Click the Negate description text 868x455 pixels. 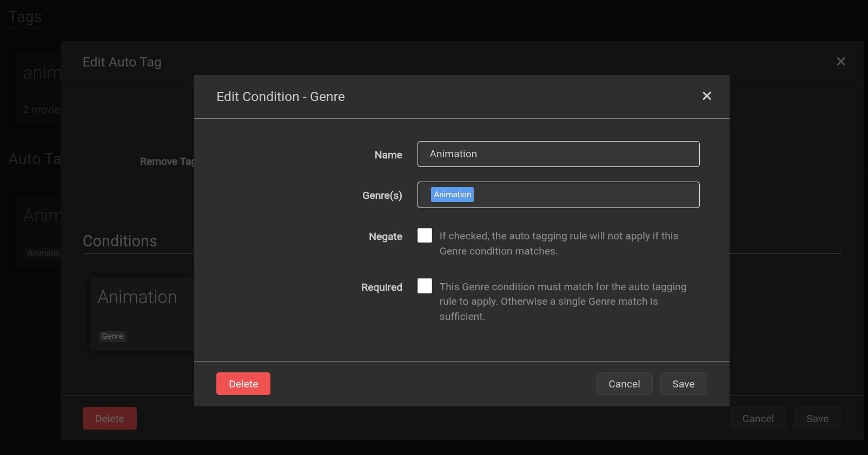coord(558,243)
